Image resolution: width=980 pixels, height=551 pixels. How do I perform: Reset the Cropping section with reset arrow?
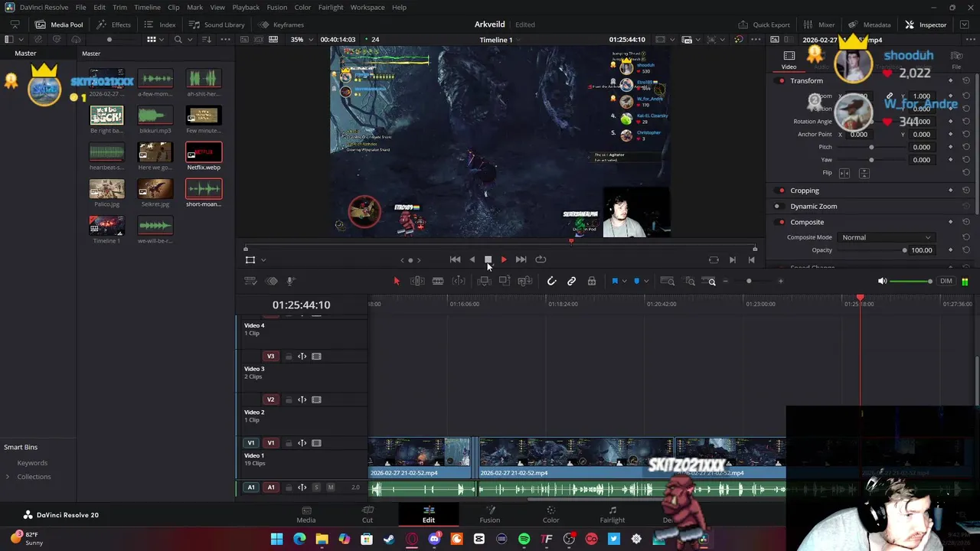click(966, 191)
